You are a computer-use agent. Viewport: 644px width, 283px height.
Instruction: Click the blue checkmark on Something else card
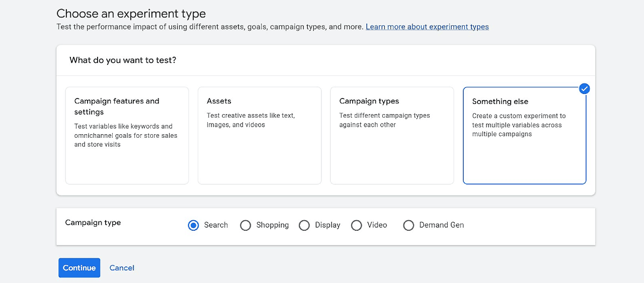584,89
